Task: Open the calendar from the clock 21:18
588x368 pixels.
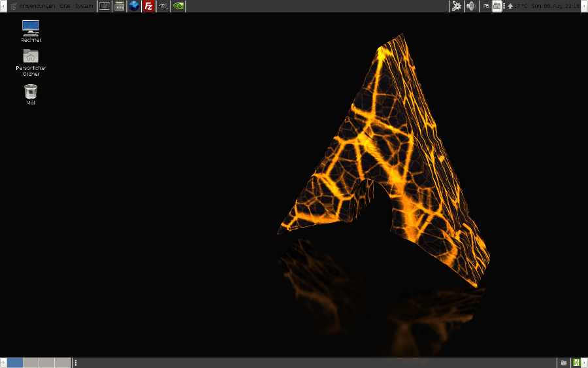Action: [555, 6]
